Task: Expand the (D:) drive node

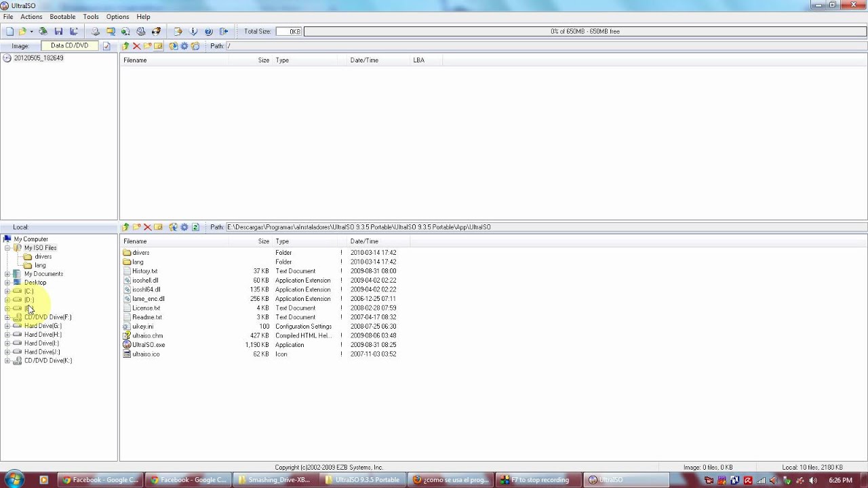Action: [x=7, y=300]
